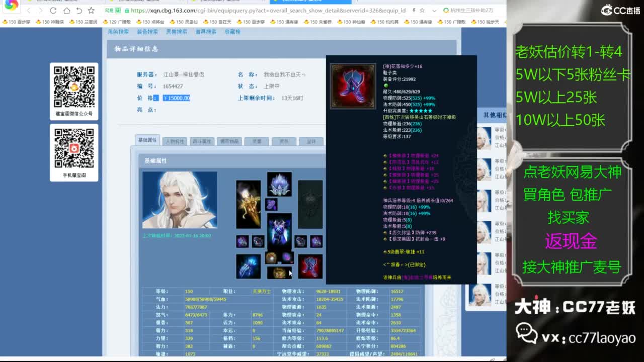Image resolution: width=644 pixels, height=362 pixels.
Task: Click the 法术攻击 value 18204-35435
Action: (330, 299)
